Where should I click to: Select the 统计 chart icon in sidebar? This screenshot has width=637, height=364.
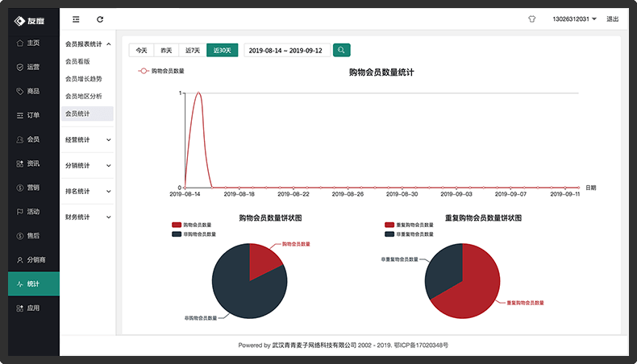pyautogui.click(x=19, y=284)
